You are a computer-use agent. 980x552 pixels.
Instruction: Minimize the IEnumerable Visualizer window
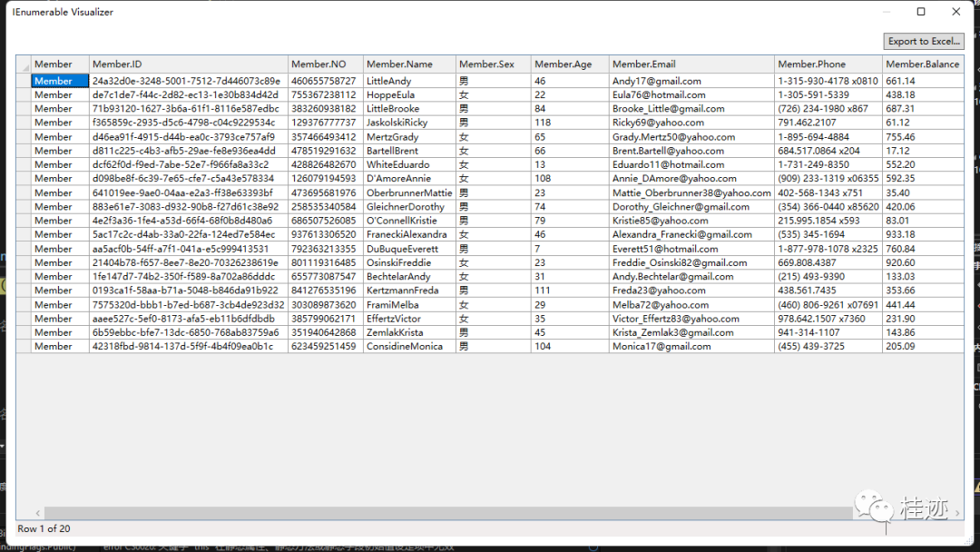coord(887,11)
